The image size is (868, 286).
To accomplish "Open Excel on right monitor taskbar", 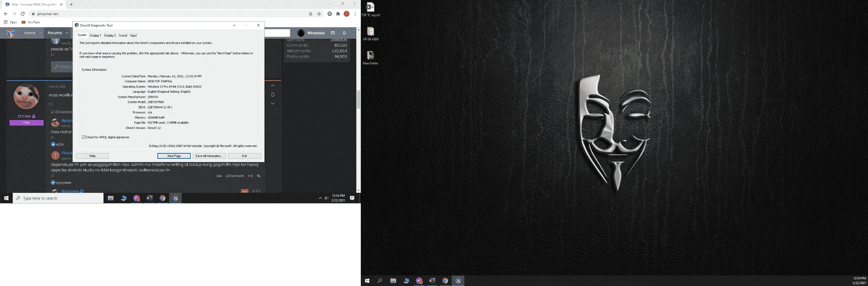I will 432,281.
